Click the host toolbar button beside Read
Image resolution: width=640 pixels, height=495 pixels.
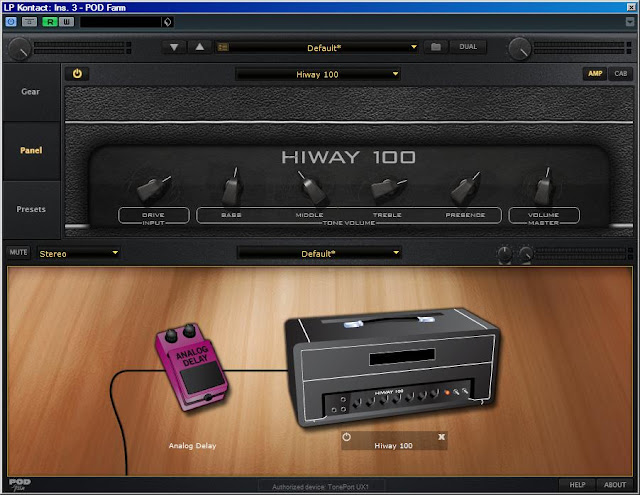29,22
